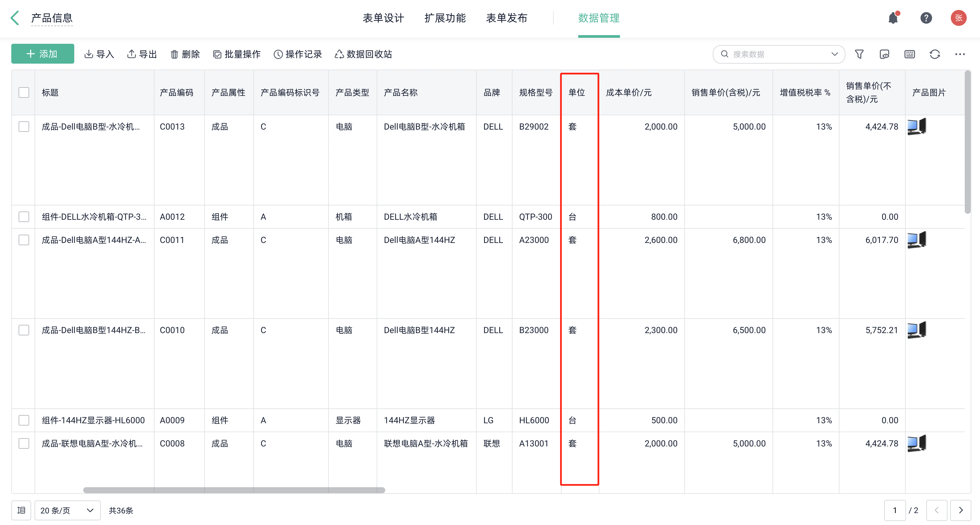Click the green 添加 button

(x=43, y=54)
